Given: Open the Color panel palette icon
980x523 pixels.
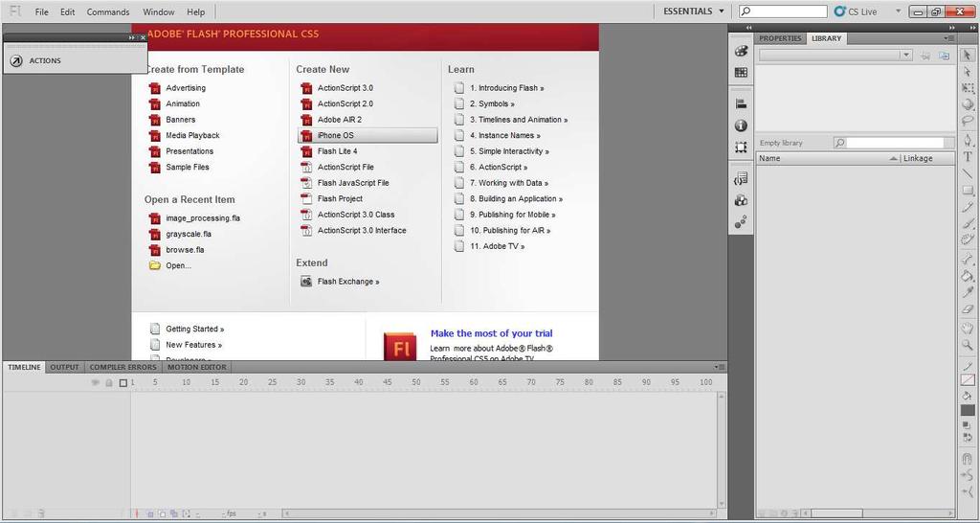Looking at the screenshot, I should click(x=741, y=52).
